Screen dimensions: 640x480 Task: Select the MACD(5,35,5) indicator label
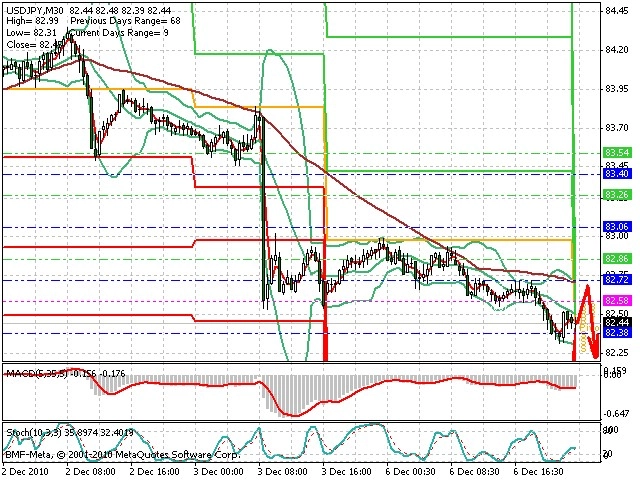[x=37, y=373]
